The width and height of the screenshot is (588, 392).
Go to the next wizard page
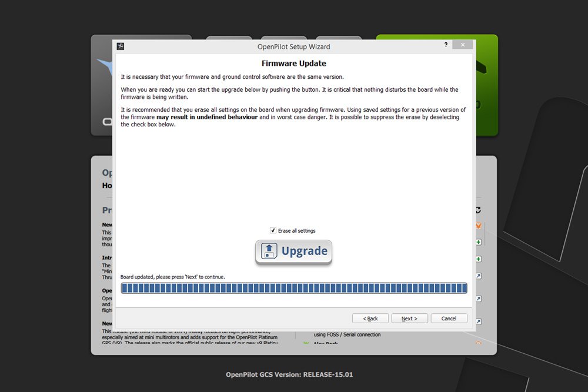click(409, 318)
